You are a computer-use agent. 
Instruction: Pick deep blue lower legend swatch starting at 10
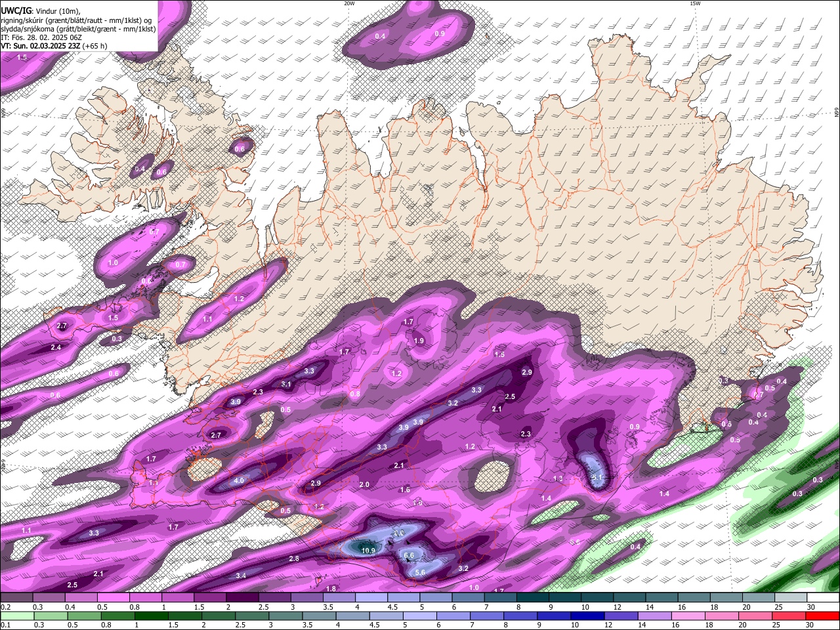click(587, 616)
